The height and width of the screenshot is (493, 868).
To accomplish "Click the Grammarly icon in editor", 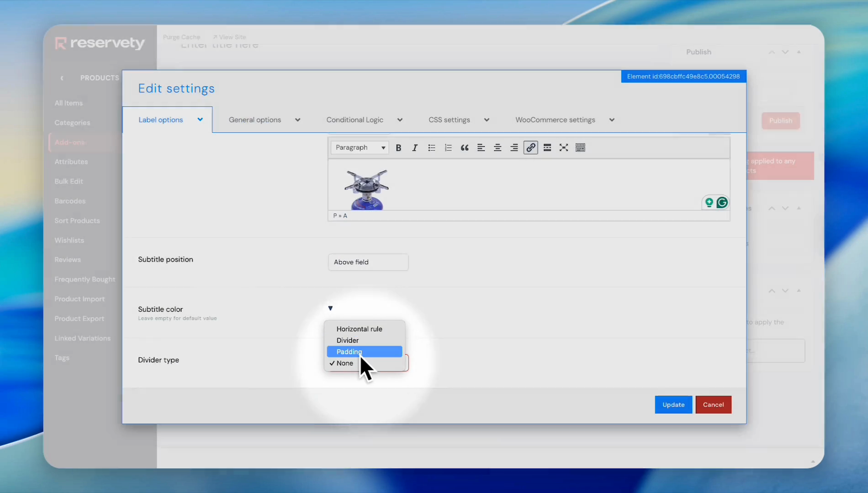I will click(x=722, y=203).
